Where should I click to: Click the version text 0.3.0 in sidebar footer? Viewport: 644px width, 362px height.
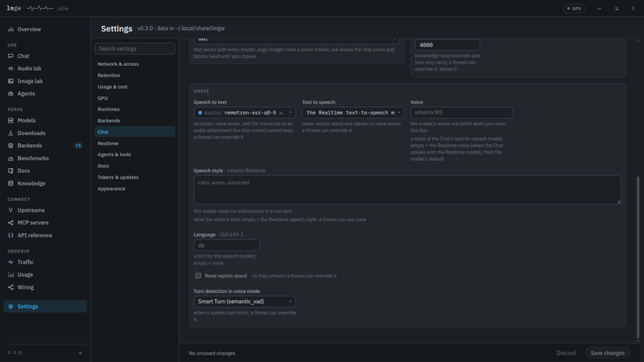coord(14,352)
